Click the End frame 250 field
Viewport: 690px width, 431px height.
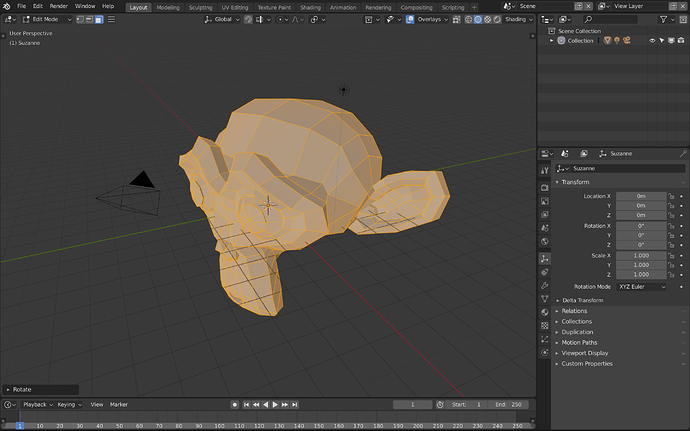508,405
